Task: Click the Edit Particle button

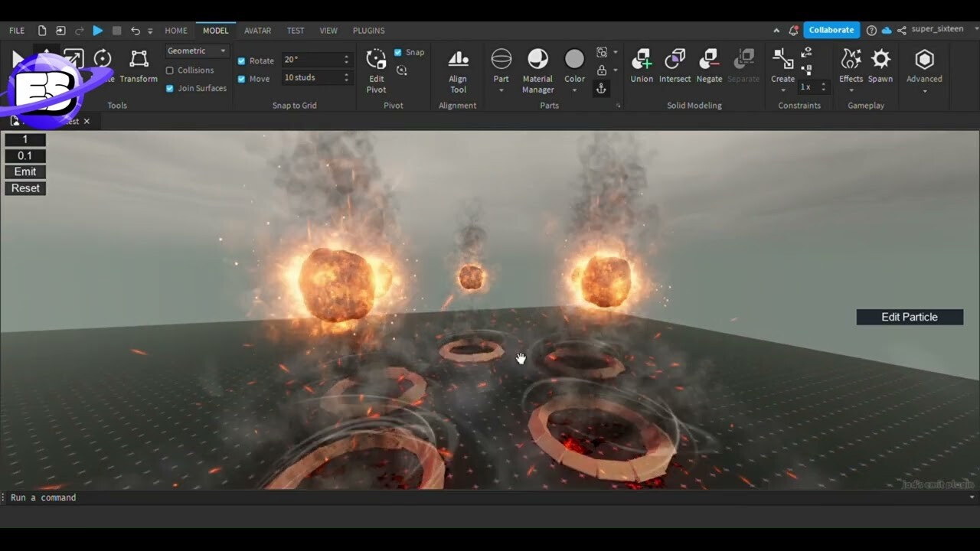Action: coord(910,317)
